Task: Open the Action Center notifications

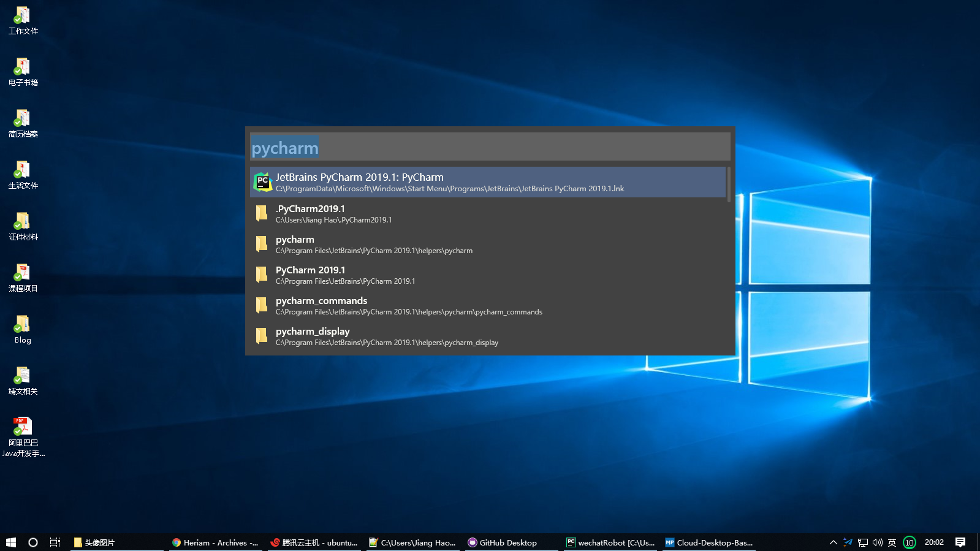Action: click(x=960, y=542)
